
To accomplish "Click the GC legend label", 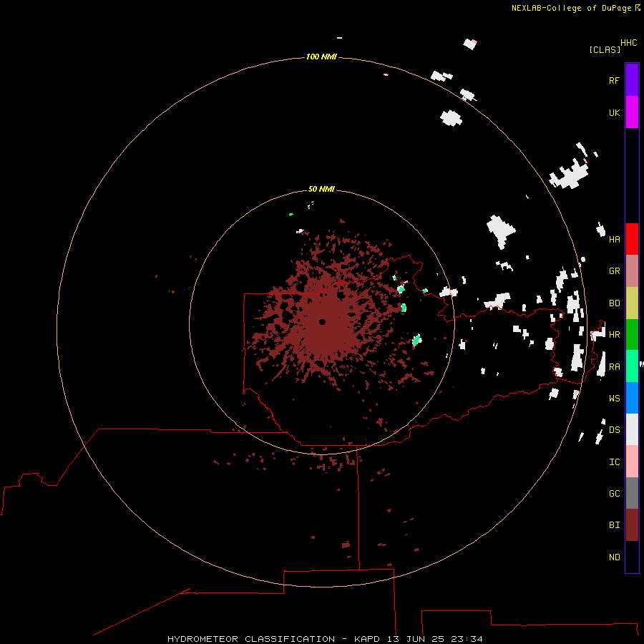I will 615,494.
